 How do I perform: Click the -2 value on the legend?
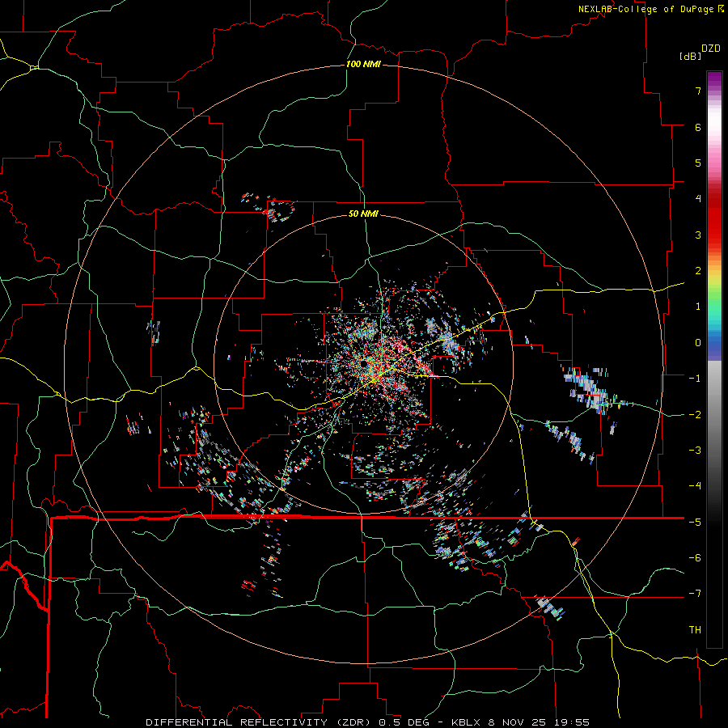(x=695, y=415)
